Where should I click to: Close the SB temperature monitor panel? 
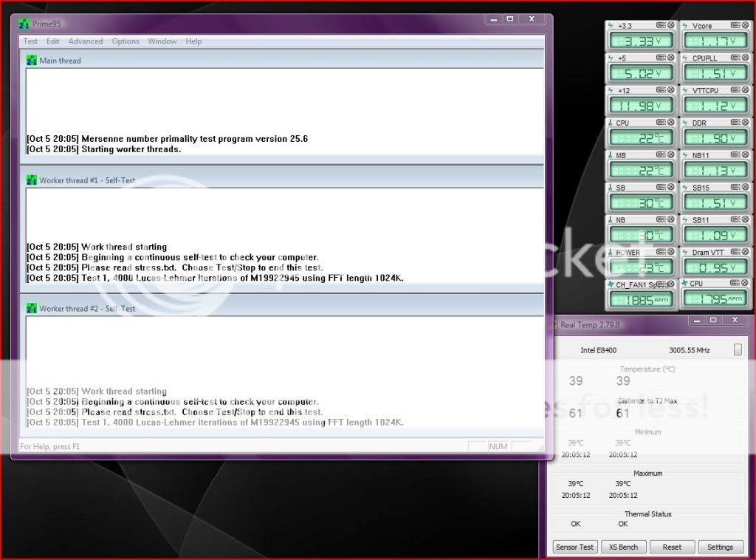tap(670, 187)
